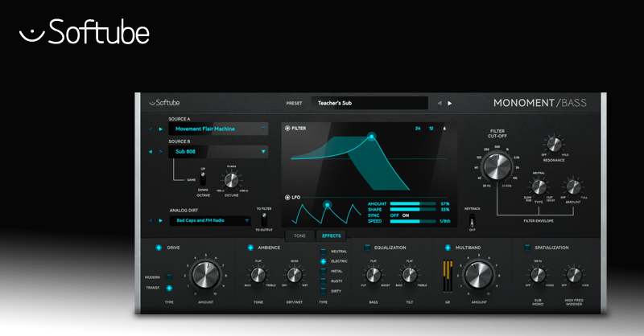Flip the Keytrack switch
644x336 pixels.
pyautogui.click(x=473, y=222)
